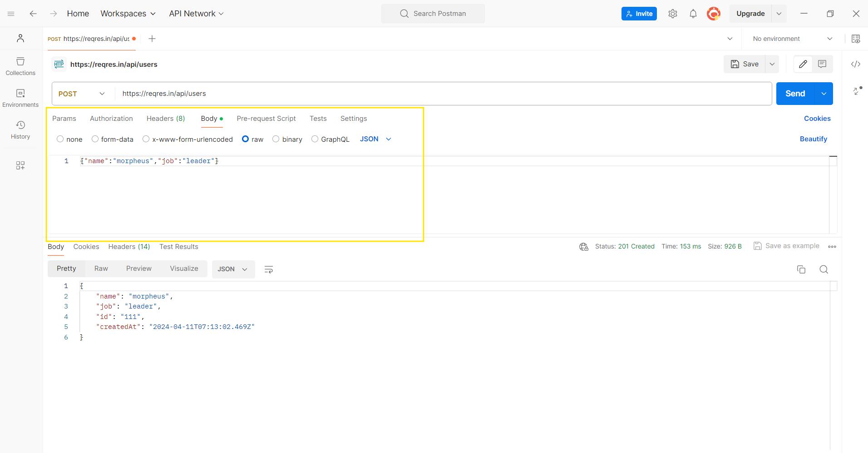Beautify the request body
The width and height of the screenshot is (868, 453).
click(x=814, y=139)
